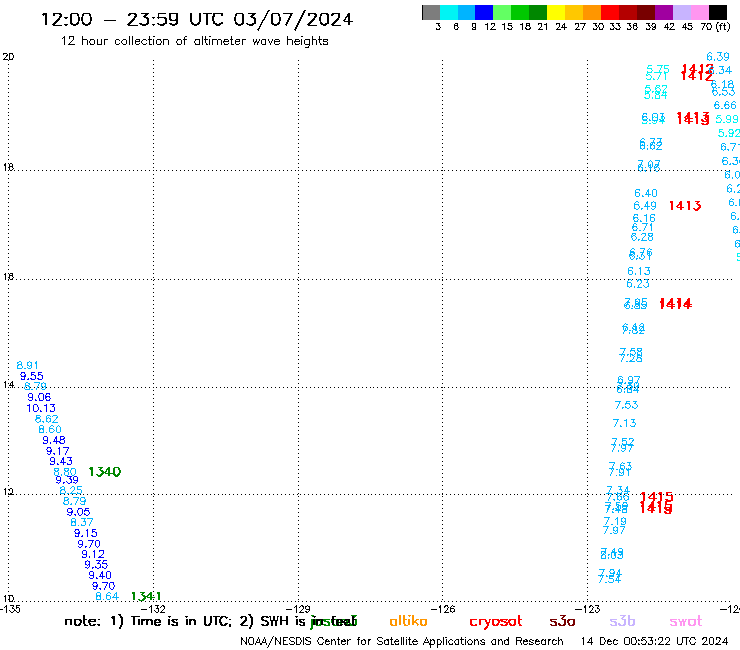Select the orange legend swatch
The width and height of the screenshot is (740, 650).
click(x=592, y=13)
